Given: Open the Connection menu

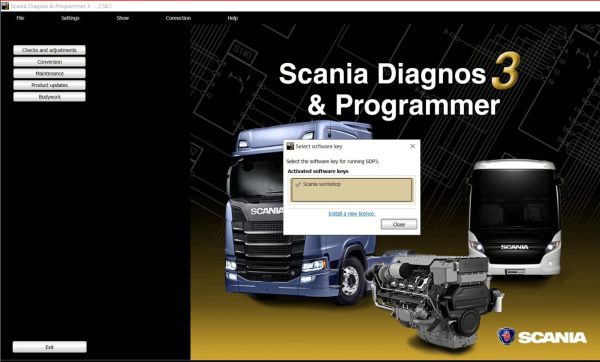Looking at the screenshot, I should [178, 18].
